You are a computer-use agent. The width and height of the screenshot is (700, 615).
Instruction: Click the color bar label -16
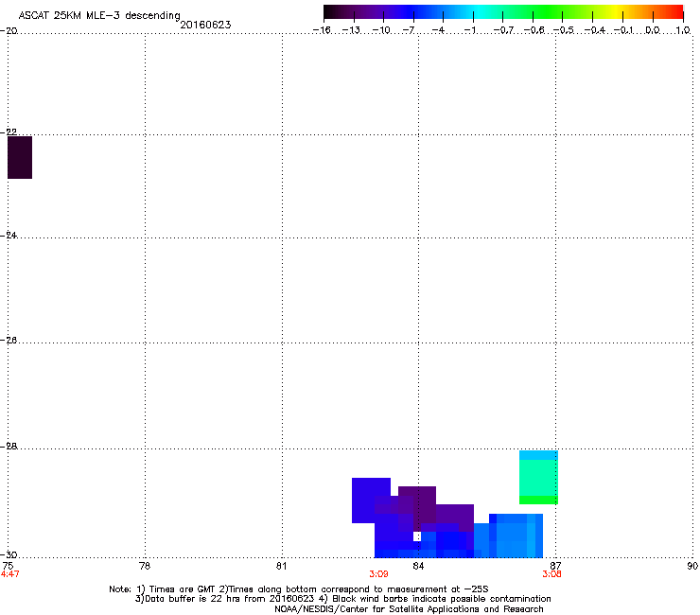(322, 30)
